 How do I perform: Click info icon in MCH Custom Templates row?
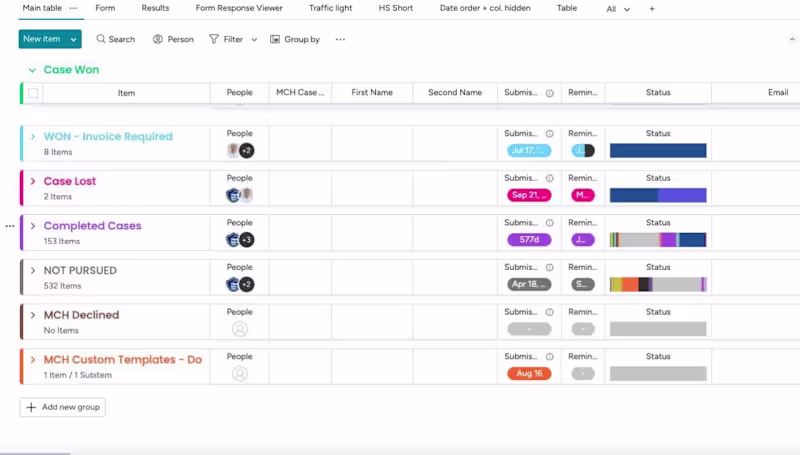pos(549,357)
